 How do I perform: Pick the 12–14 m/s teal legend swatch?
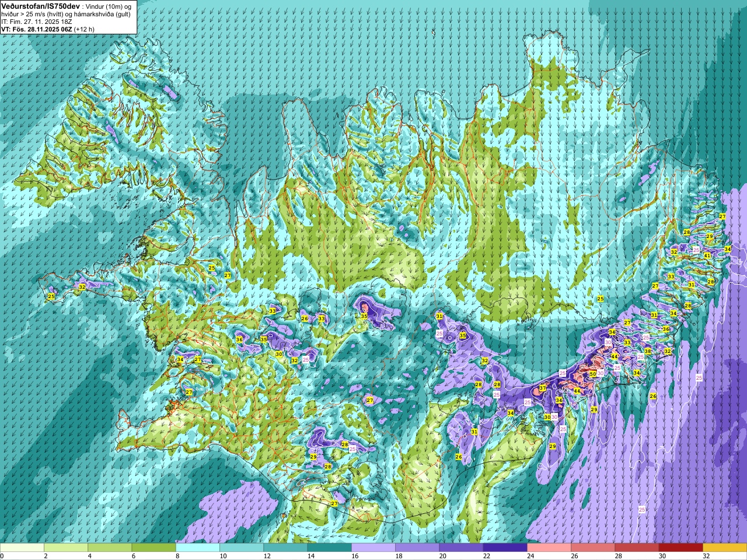285,548
